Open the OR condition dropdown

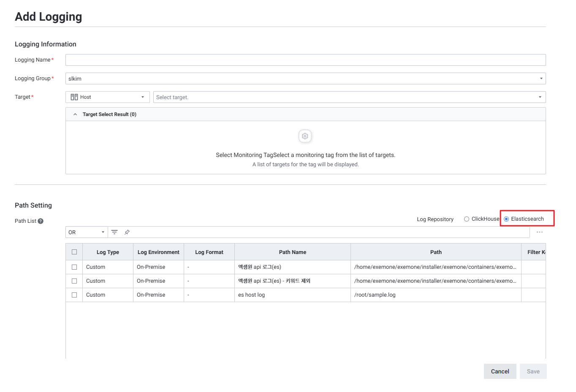coord(87,232)
